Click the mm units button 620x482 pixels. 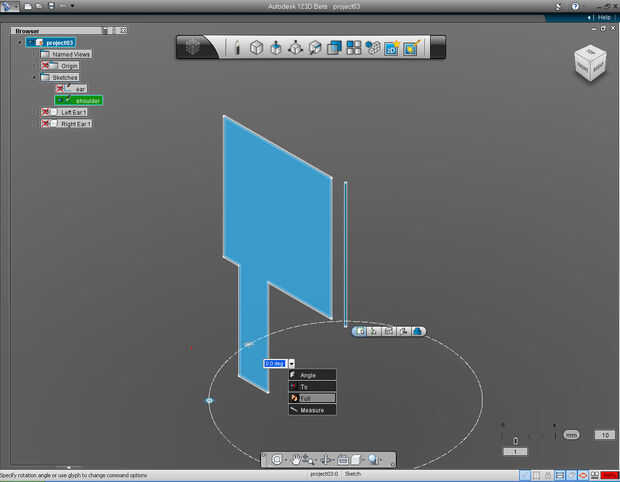click(571, 435)
